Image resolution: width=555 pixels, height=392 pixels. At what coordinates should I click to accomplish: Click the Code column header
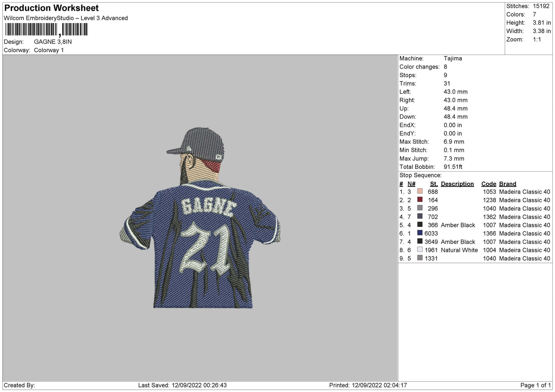tap(489, 184)
